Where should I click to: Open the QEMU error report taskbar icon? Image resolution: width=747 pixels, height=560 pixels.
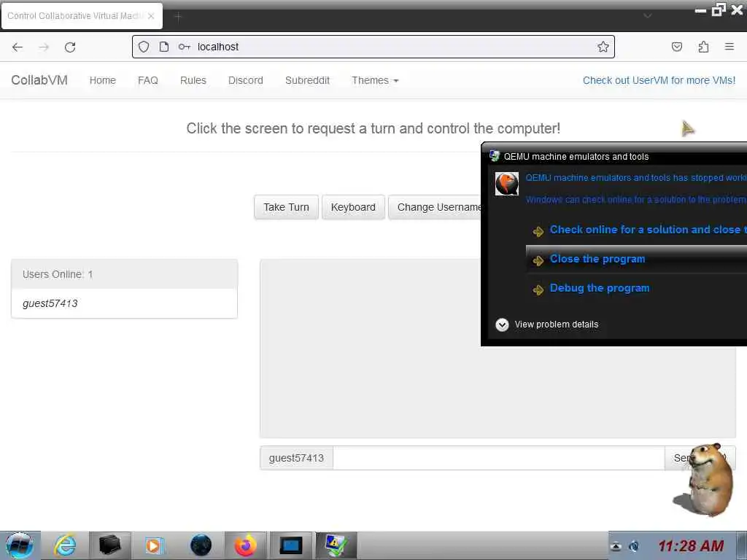[x=336, y=545]
